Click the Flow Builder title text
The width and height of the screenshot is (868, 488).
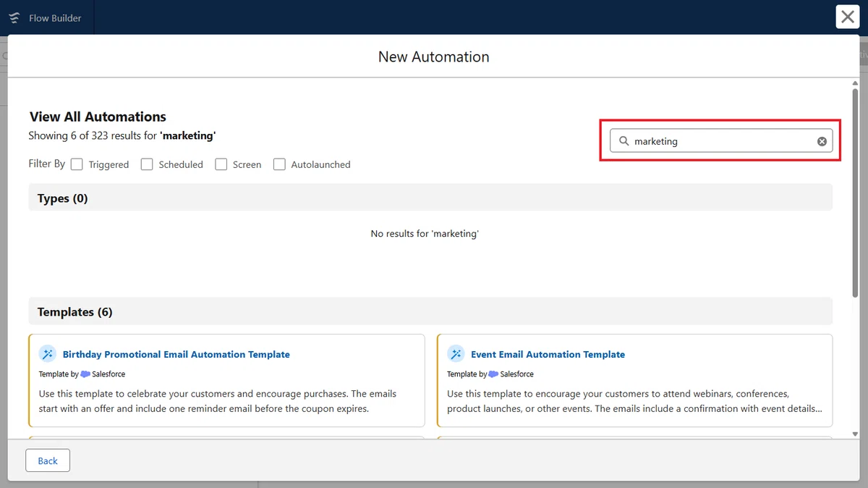[x=55, y=18]
